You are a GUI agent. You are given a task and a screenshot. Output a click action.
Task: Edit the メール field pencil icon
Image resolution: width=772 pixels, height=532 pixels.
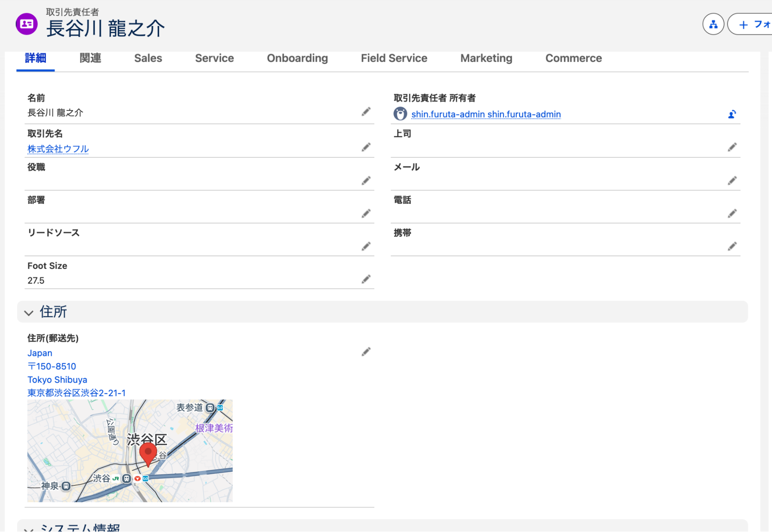point(732,181)
